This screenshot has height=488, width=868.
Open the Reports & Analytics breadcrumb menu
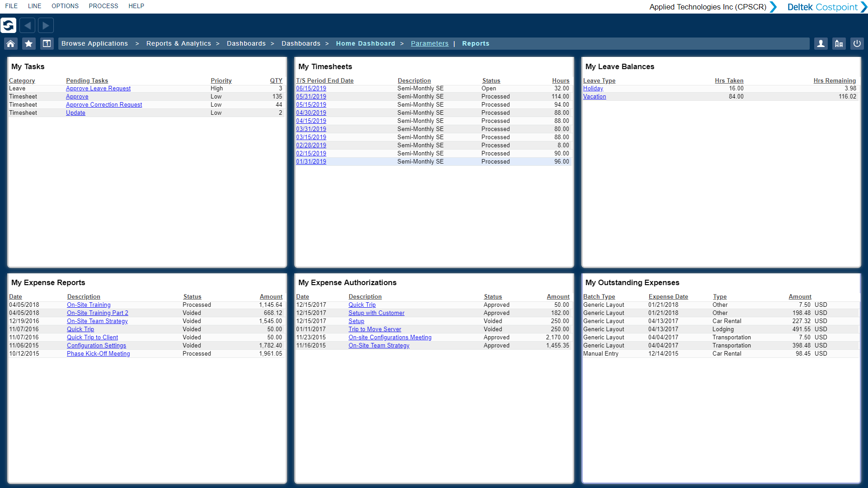coord(179,43)
